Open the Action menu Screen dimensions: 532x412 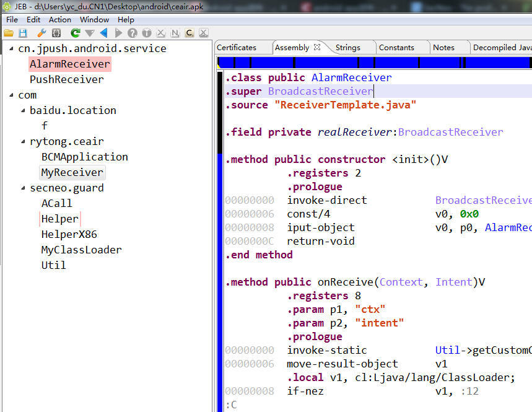[59, 20]
